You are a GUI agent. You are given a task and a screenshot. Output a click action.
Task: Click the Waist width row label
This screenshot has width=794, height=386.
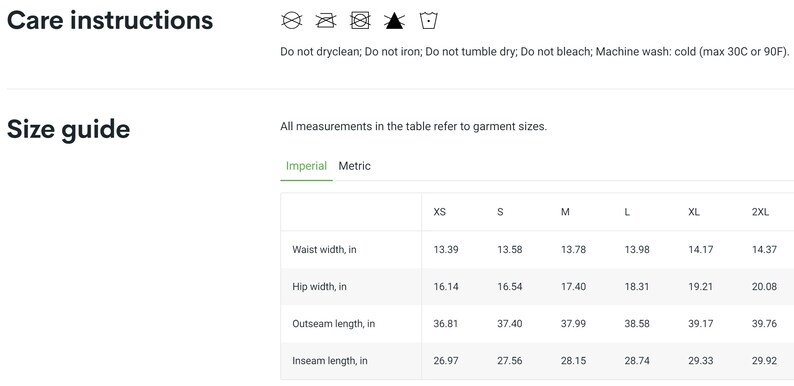[x=324, y=250]
